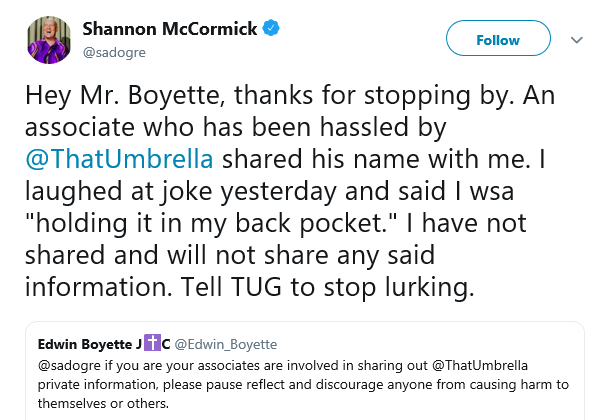The height and width of the screenshot is (420, 601).
Task: Expand the tweet options chevron
Action: (576, 39)
